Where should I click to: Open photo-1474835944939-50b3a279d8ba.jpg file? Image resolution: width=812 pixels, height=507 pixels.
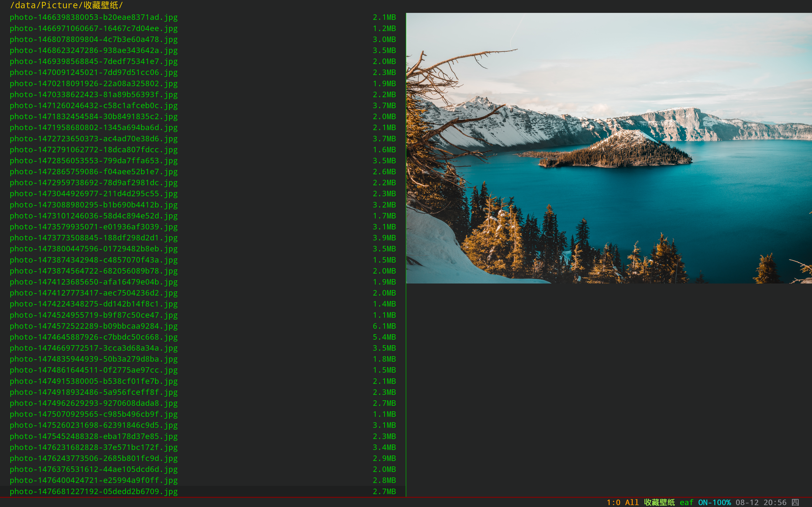pyautogui.click(x=94, y=359)
